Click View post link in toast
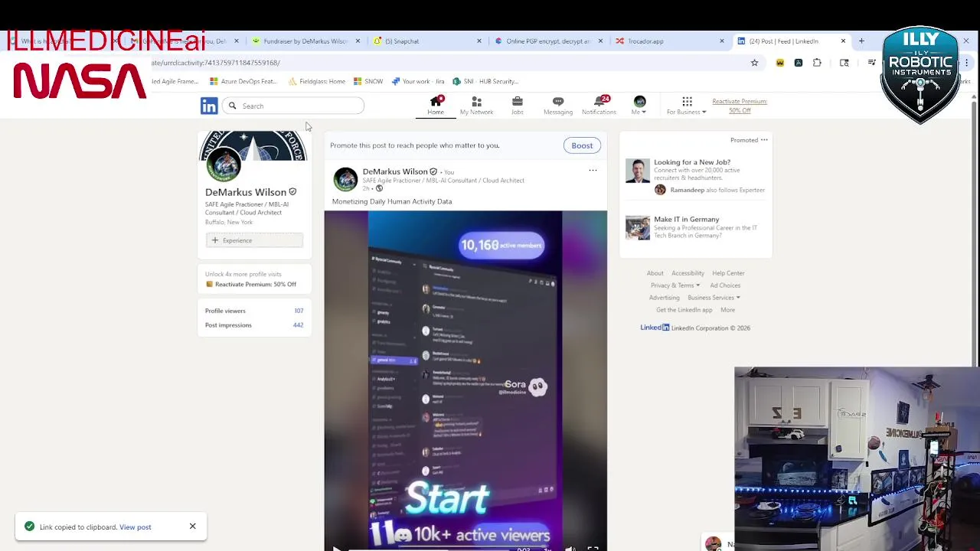 136,527
